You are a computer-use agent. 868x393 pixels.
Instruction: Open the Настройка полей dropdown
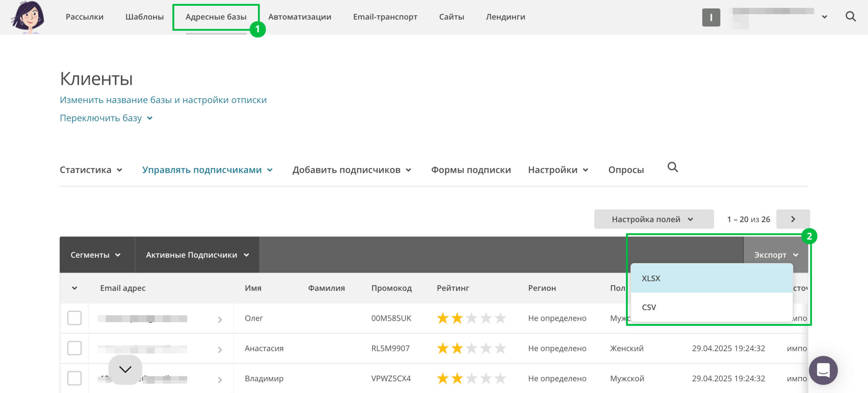pos(654,219)
